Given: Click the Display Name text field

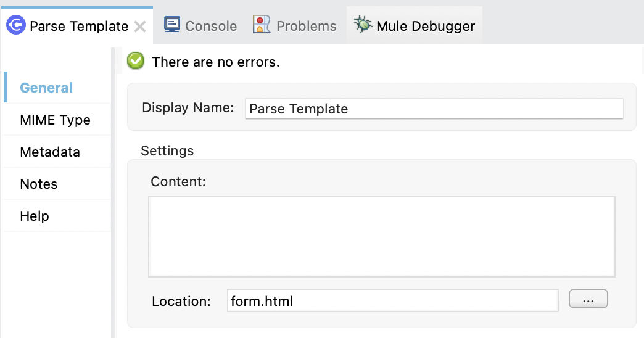Looking at the screenshot, I should [434, 109].
